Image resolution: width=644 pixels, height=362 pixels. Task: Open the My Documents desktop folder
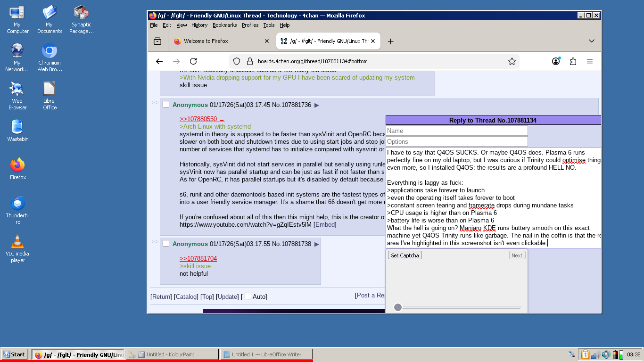click(50, 19)
